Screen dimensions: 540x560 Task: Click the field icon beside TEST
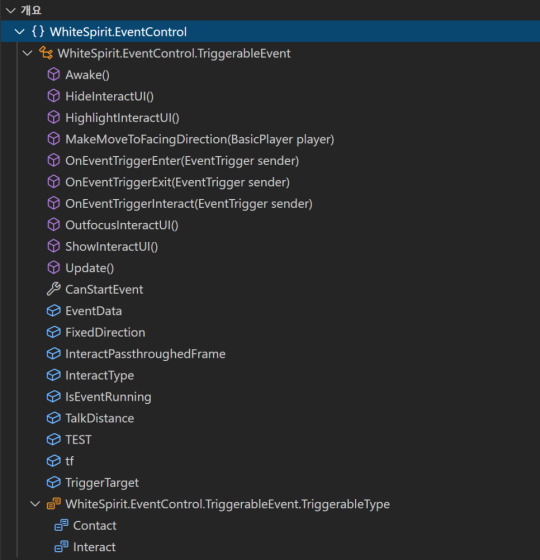54,439
